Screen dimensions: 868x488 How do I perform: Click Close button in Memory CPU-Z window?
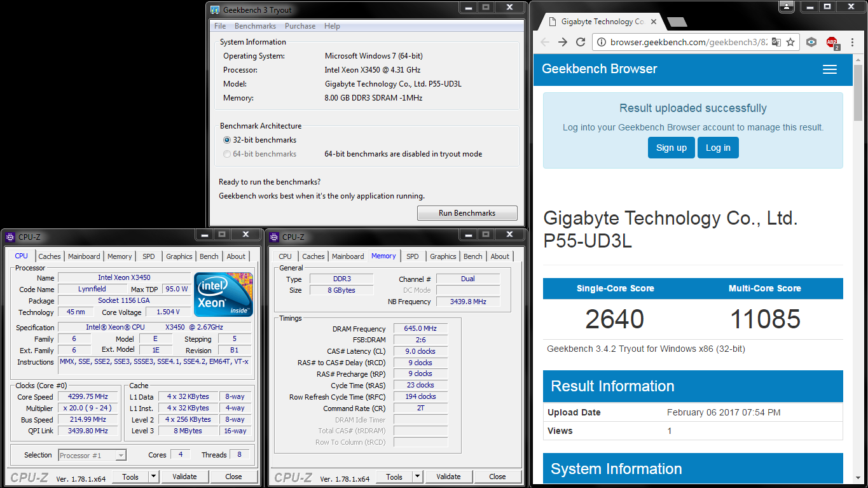tap(497, 477)
